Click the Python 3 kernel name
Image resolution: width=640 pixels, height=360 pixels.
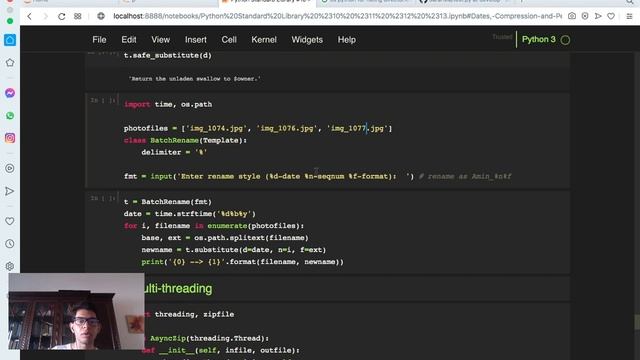538,40
